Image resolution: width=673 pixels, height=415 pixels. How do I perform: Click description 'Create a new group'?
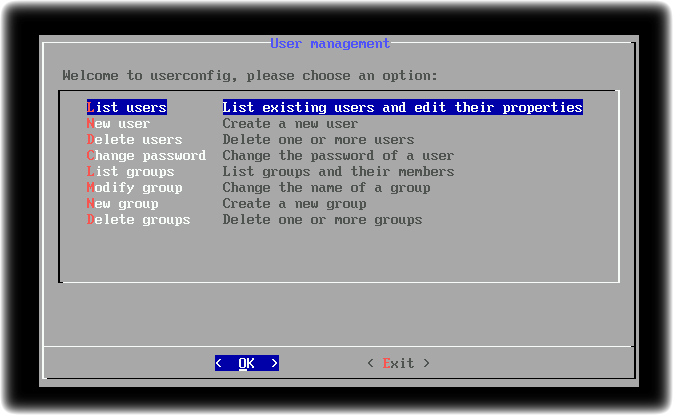tap(294, 203)
